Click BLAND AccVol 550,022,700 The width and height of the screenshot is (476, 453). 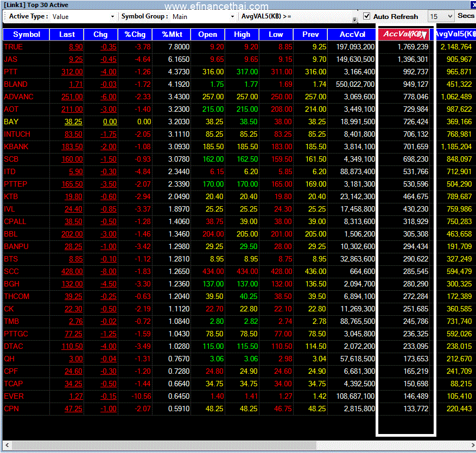[x=355, y=84]
